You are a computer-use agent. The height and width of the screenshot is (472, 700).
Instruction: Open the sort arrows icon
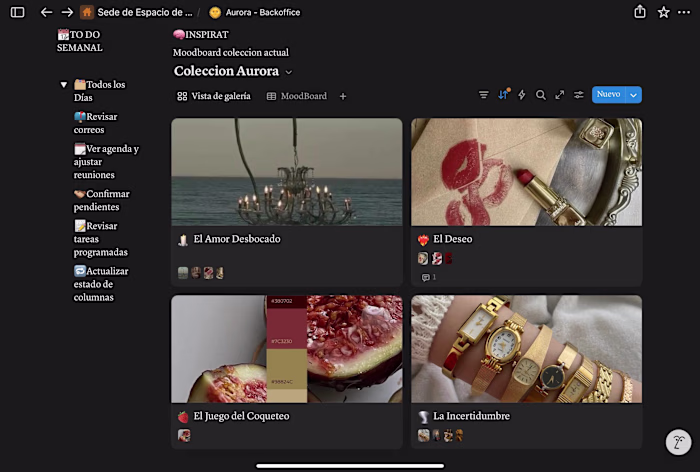click(504, 94)
